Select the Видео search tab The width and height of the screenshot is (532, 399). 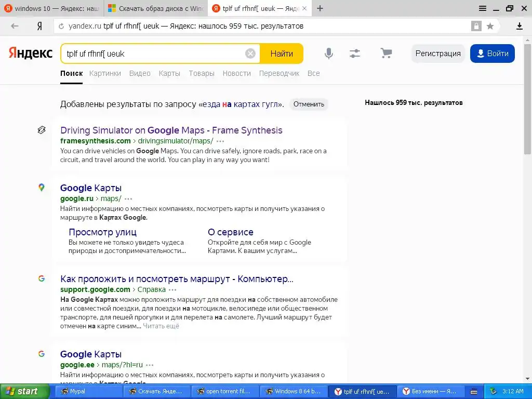click(140, 73)
